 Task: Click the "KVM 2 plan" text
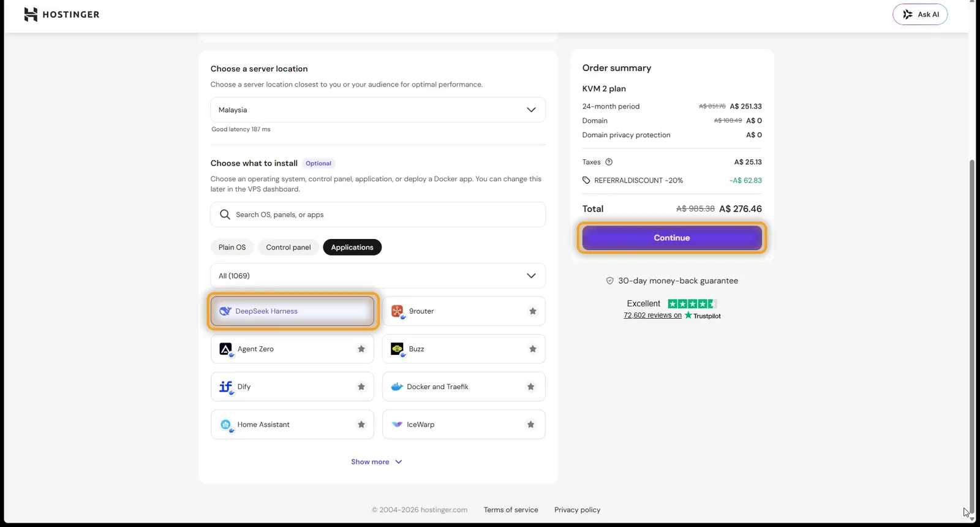point(604,89)
